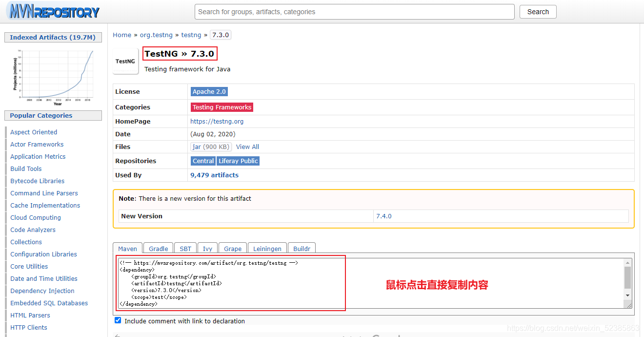Open the 9,479 artifacts link
Screen dimensions: 644x337
pos(215,175)
